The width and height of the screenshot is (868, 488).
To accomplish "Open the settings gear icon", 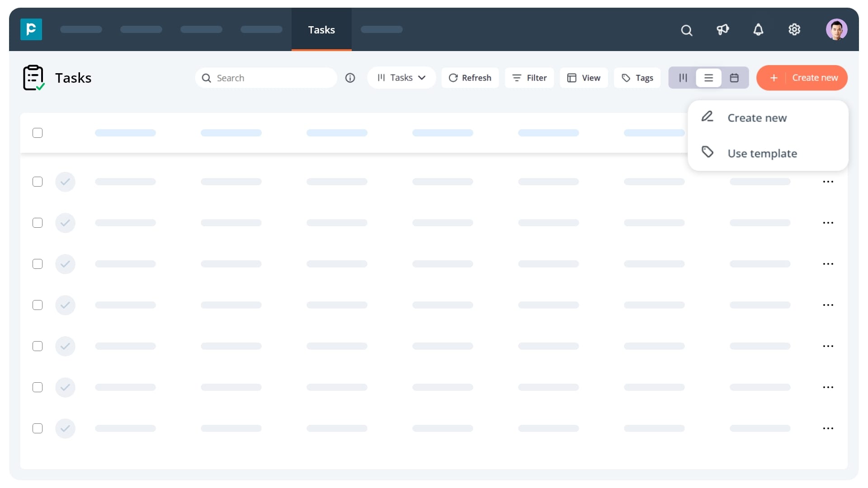I will tap(795, 29).
